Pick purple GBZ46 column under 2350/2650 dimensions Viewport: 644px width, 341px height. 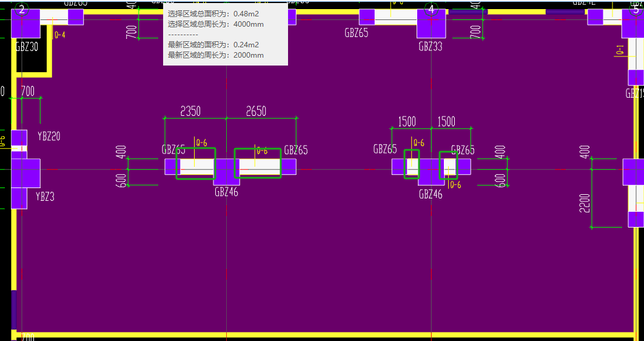pos(226,172)
